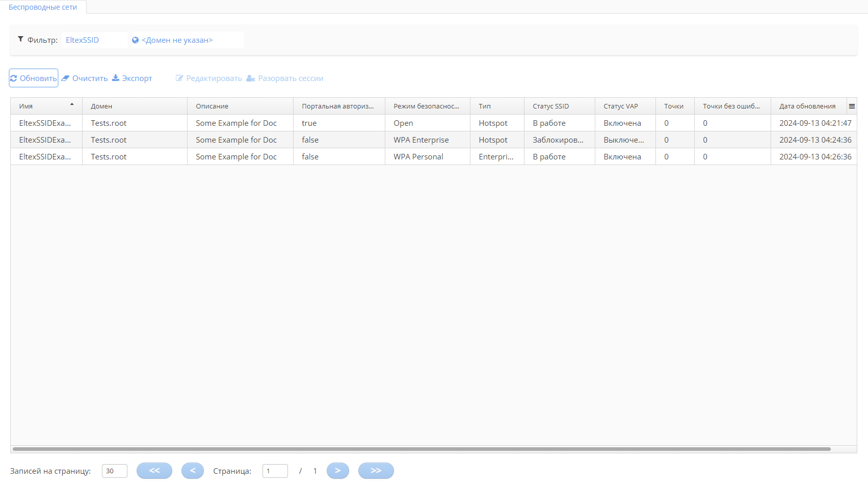Image resolution: width=868 pixels, height=488 pixels.
Task: Go to the first page with <<
Action: [154, 471]
